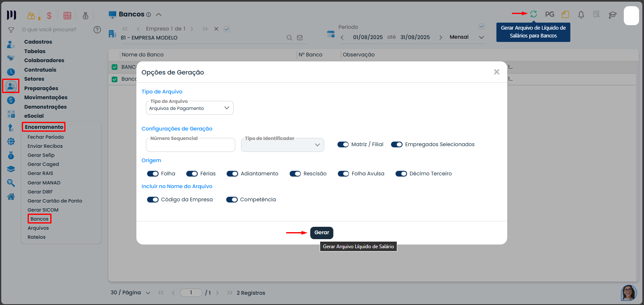Select the Movimentações menu item
This screenshot has height=305, width=644.
tap(46, 98)
